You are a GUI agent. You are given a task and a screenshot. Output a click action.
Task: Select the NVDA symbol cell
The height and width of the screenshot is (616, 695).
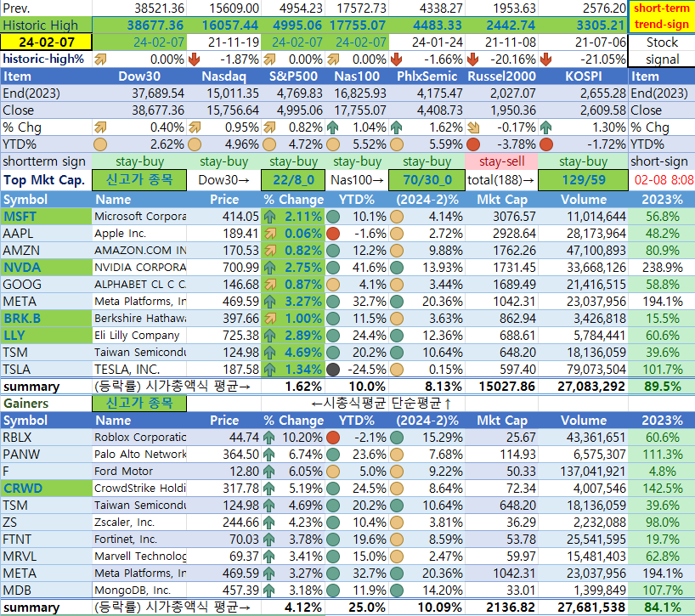click(x=46, y=268)
